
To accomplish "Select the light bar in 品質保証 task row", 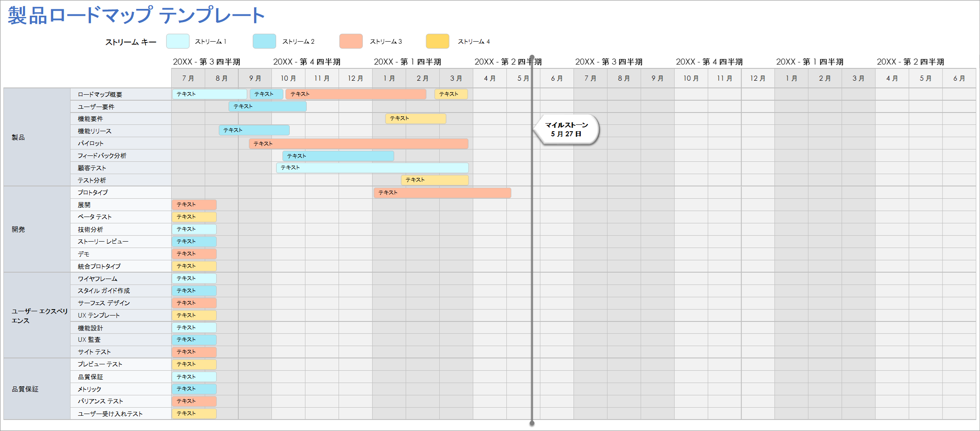I will pyautogui.click(x=194, y=377).
